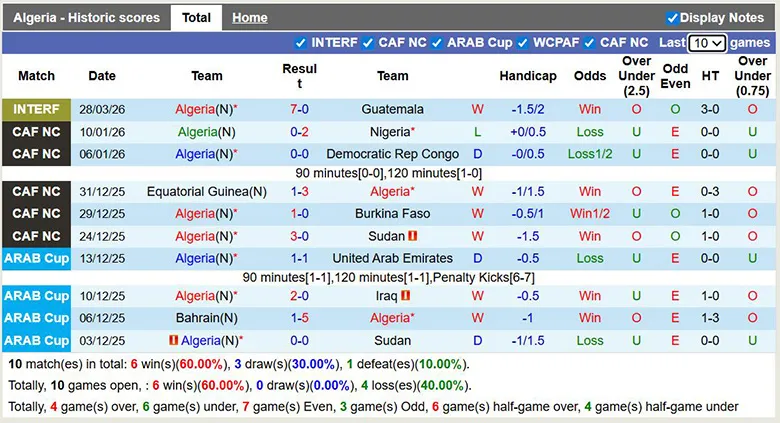Open the Last games count dropdown
This screenshot has height=423, width=780.
[x=707, y=43]
